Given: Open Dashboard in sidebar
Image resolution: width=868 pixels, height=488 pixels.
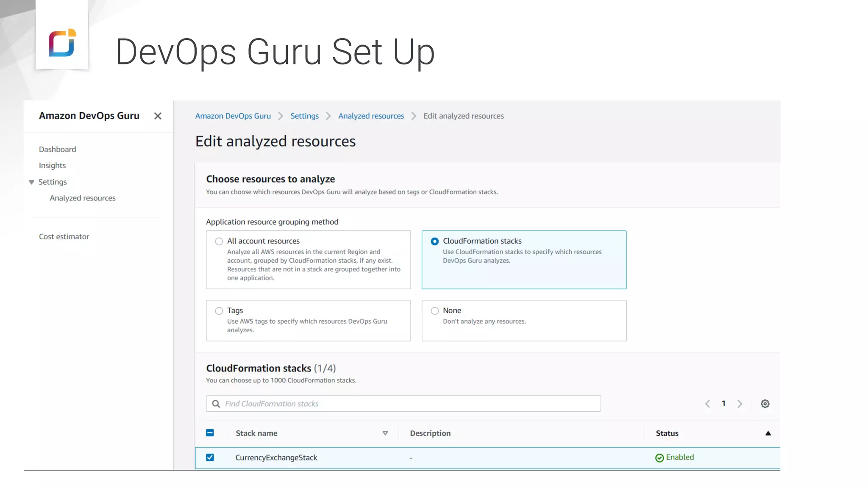Looking at the screenshot, I should coord(58,149).
